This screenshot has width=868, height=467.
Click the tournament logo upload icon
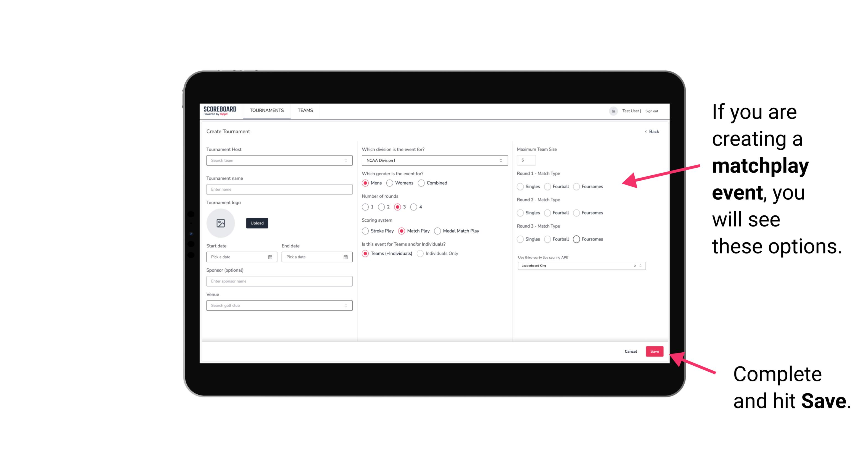[x=220, y=223]
